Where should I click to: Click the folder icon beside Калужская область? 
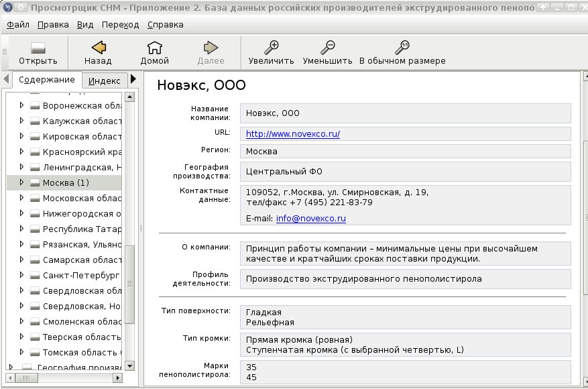tap(35, 121)
